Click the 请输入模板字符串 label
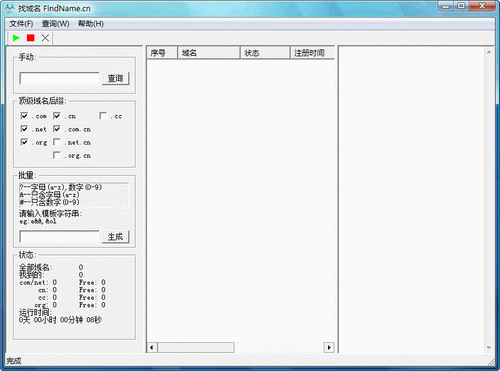The height and width of the screenshot is (371, 500). 50,213
